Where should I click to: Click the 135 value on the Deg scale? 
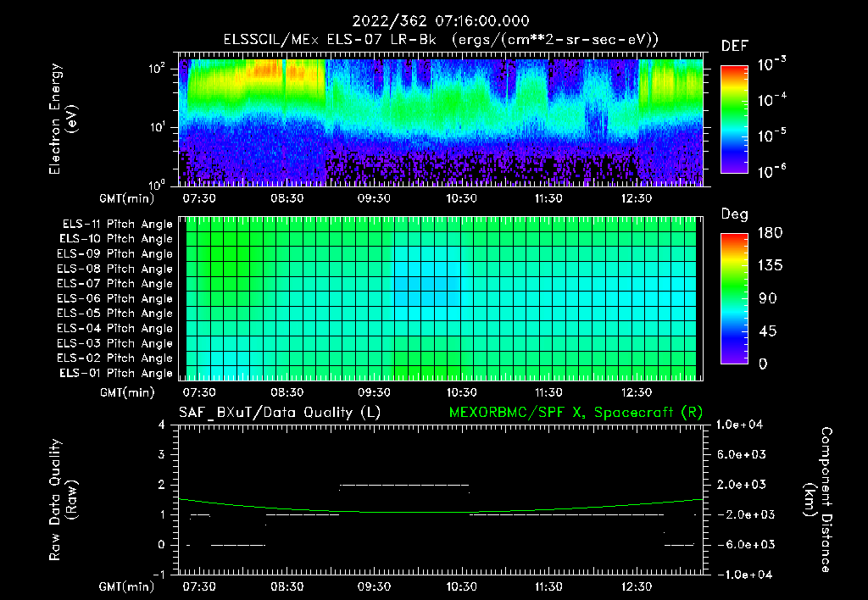770,265
